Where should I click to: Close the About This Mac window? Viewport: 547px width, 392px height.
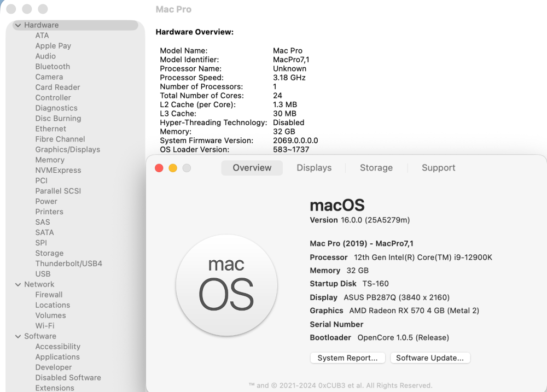(x=159, y=168)
